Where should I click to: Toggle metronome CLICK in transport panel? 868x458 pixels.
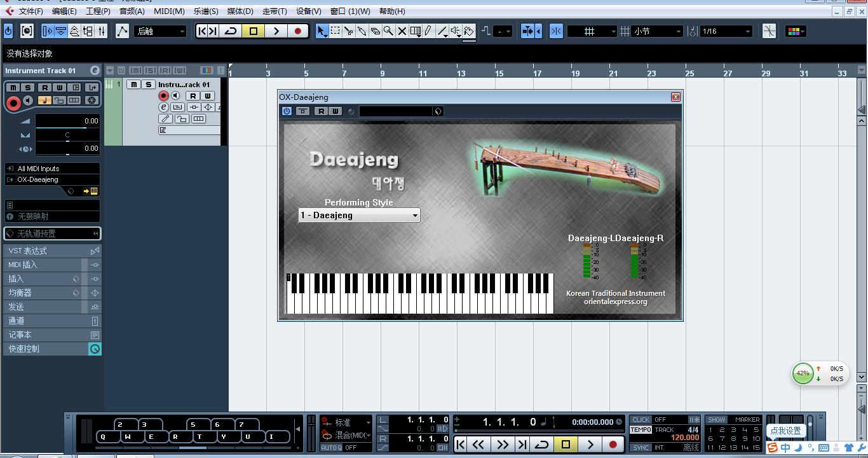(641, 420)
